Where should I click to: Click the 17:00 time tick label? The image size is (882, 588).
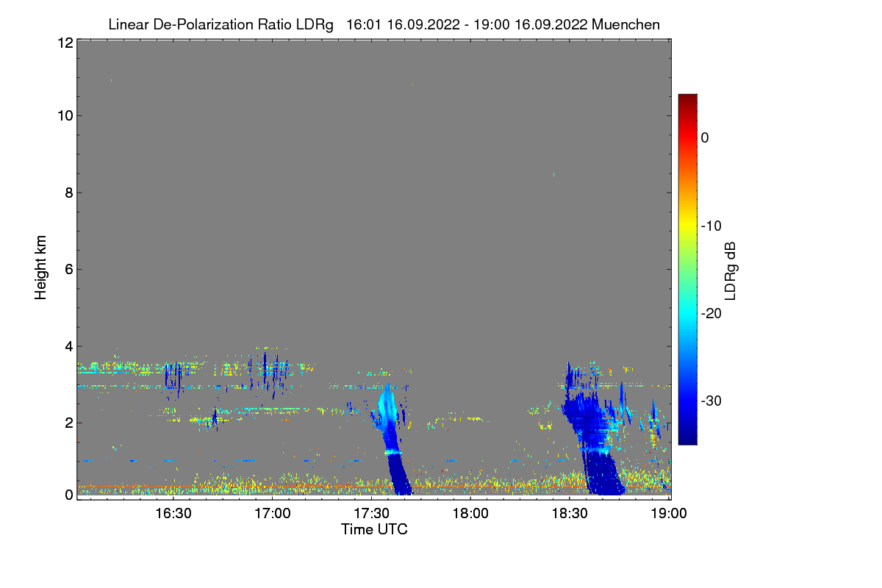coord(272,514)
